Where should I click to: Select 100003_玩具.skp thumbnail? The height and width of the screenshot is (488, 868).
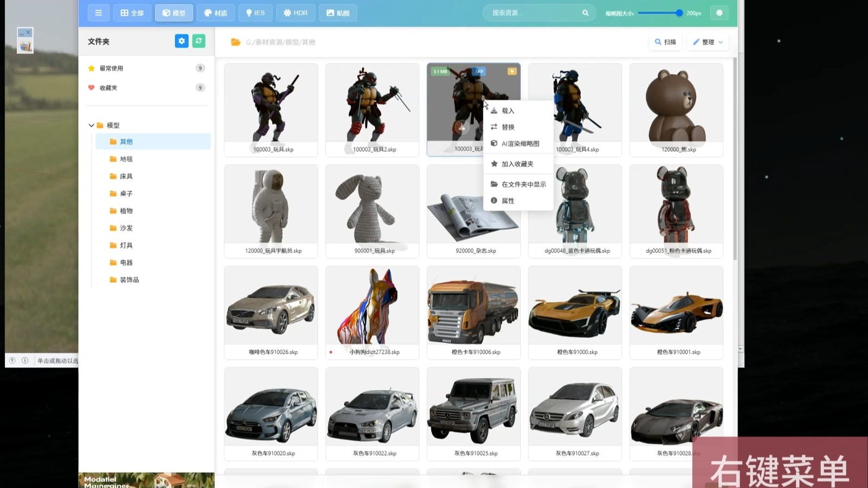[x=271, y=110]
